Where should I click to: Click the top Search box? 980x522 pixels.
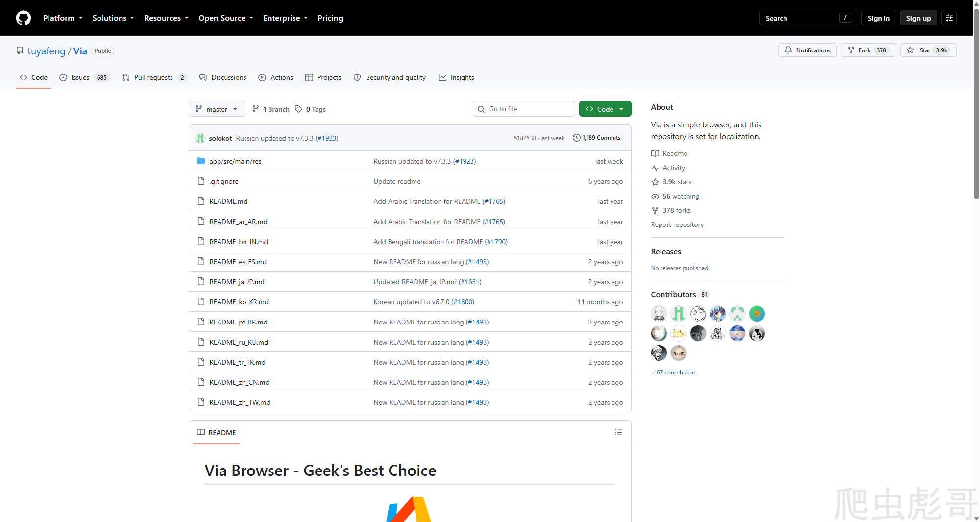(x=808, y=18)
